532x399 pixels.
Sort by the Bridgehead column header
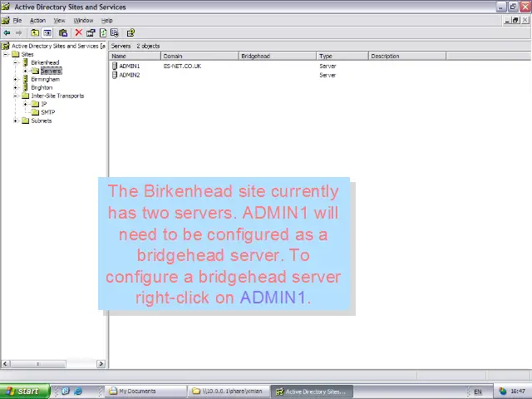coord(278,56)
